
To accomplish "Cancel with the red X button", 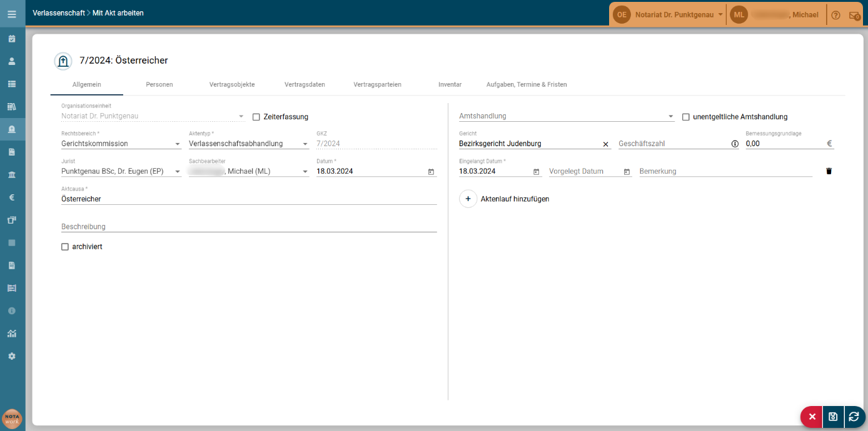I will (812, 417).
